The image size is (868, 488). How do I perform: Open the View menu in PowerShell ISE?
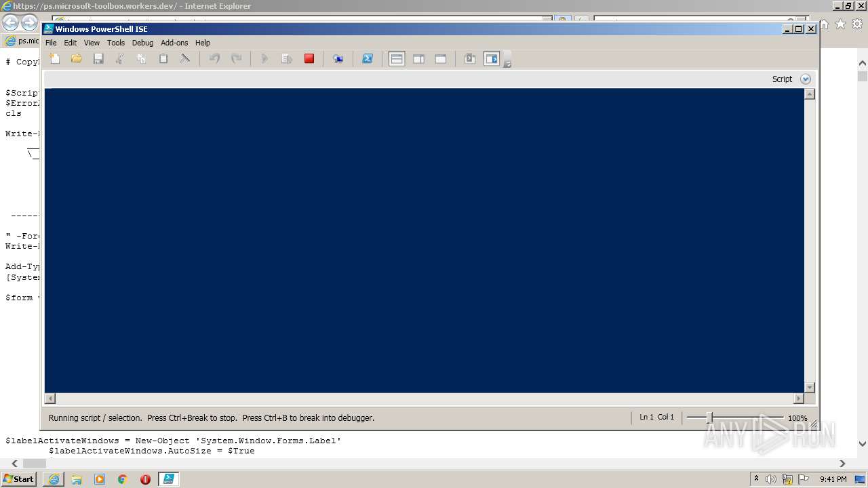point(92,43)
